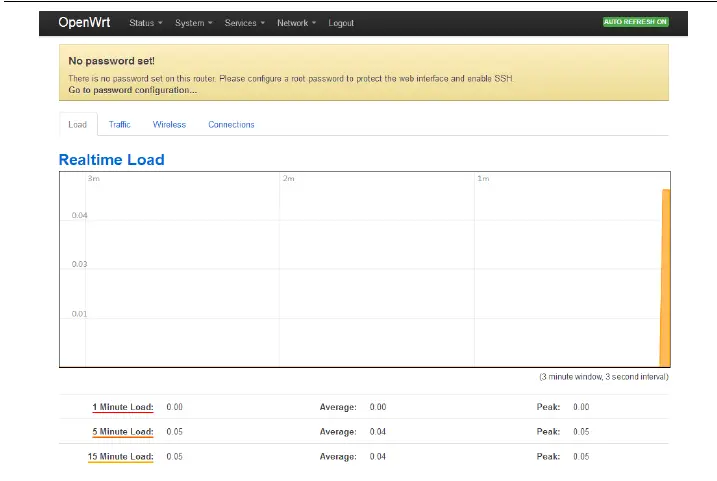Click the 1m time marker on the graph
The height and width of the screenshot is (481, 717).
click(482, 178)
